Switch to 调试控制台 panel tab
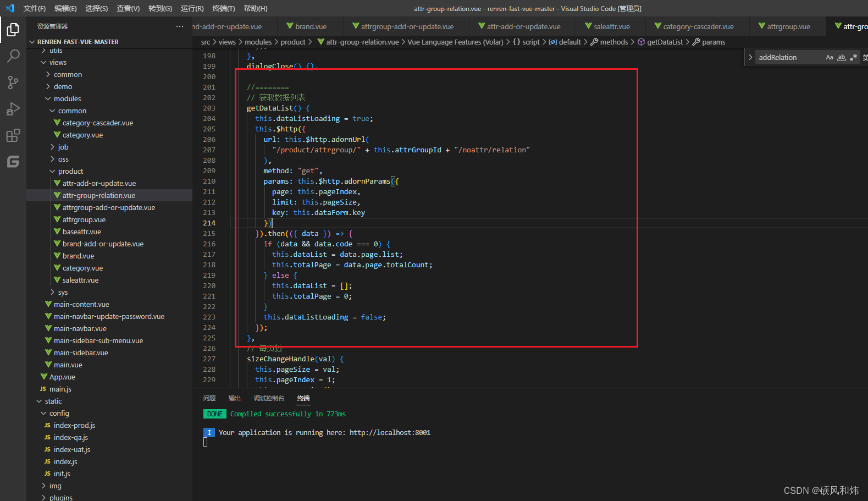The image size is (868, 501). [x=269, y=398]
